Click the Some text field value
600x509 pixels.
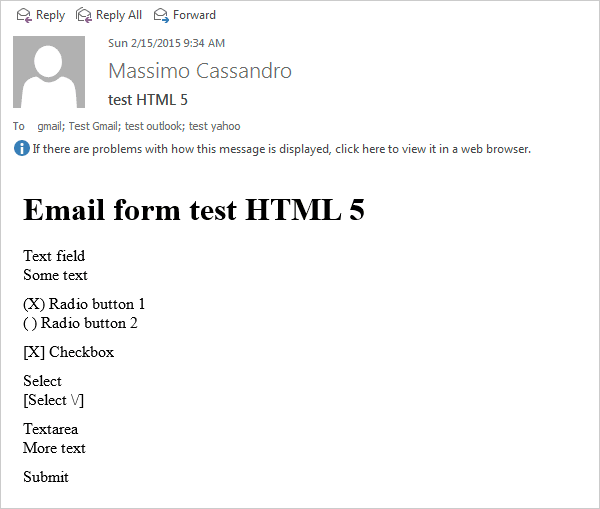(55, 275)
